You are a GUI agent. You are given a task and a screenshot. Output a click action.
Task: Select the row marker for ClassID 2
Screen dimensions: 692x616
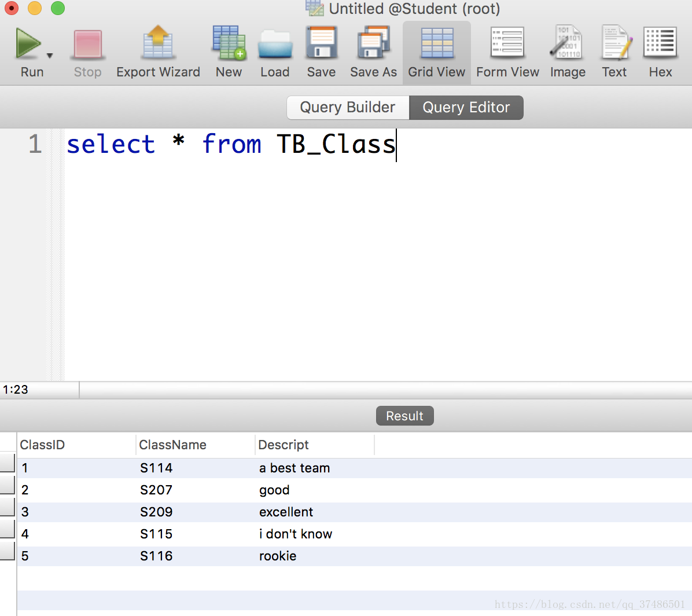click(8, 485)
